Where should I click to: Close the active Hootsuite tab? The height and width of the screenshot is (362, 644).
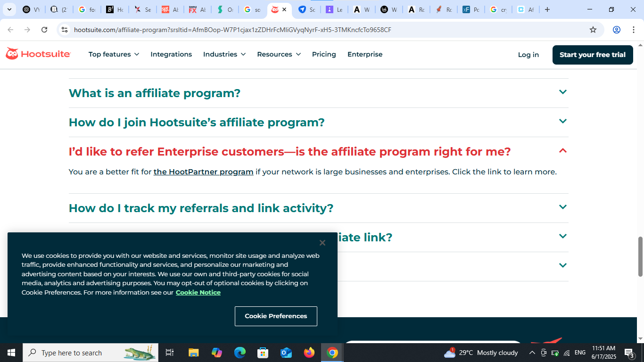[284, 9]
